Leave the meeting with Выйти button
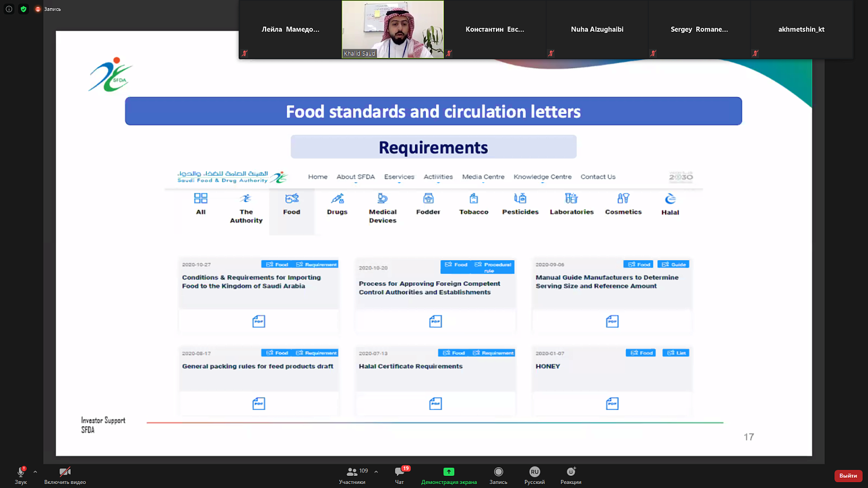868x488 pixels. point(848,475)
